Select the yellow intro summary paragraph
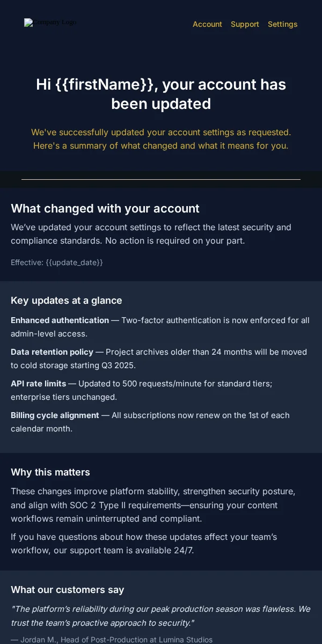 [161, 139]
